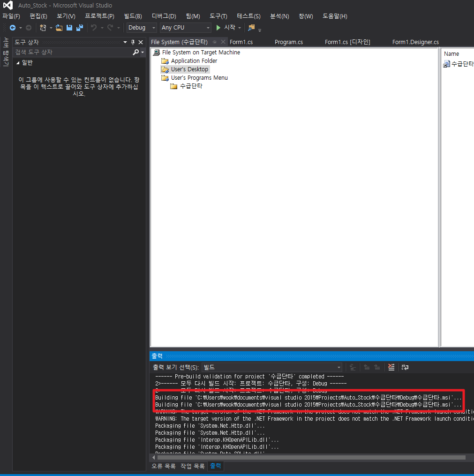Screen dimensions: 474x476
Task: Close the toolbox panel
Action: pyautogui.click(x=141, y=42)
